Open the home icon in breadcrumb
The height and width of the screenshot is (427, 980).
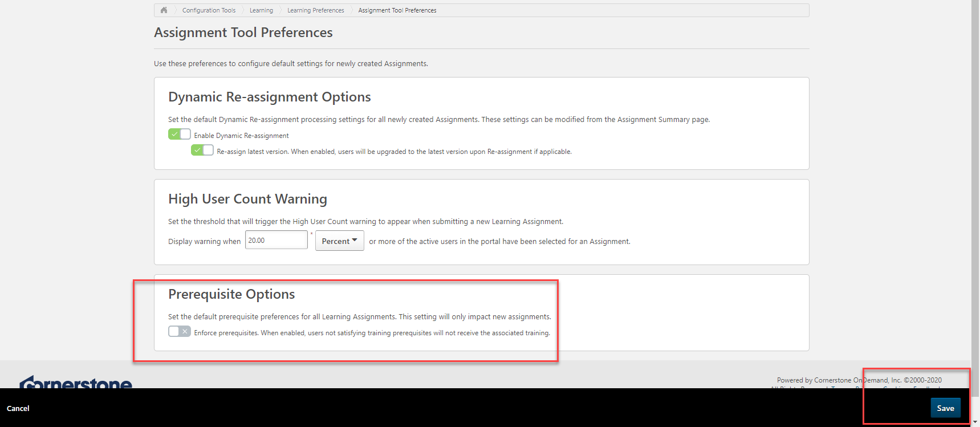[164, 10]
